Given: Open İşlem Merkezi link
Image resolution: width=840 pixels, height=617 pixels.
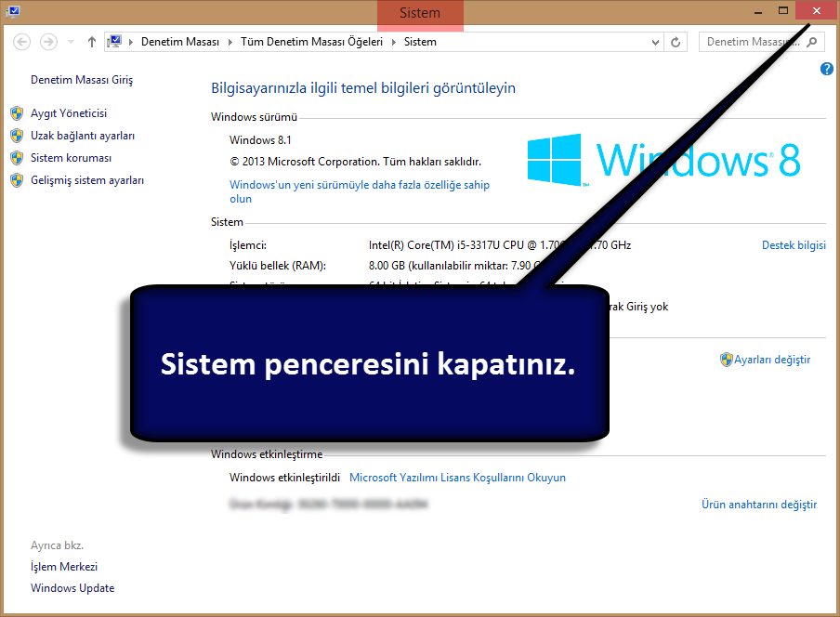Looking at the screenshot, I should (64, 567).
